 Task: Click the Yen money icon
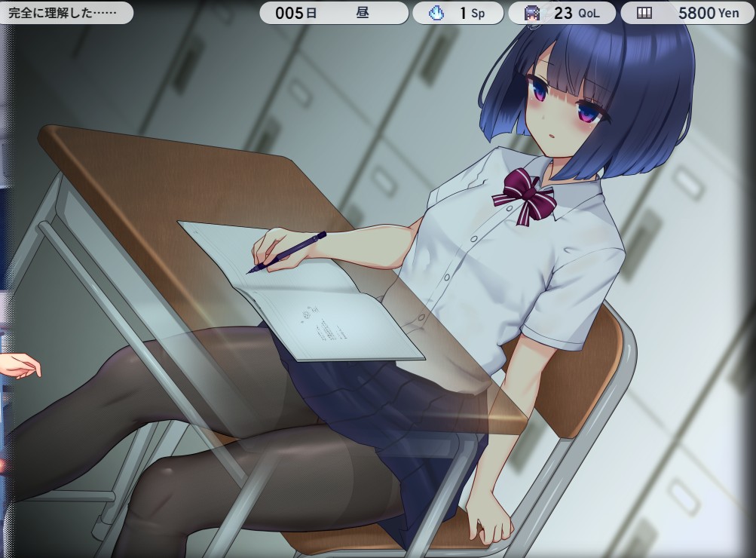click(x=644, y=13)
